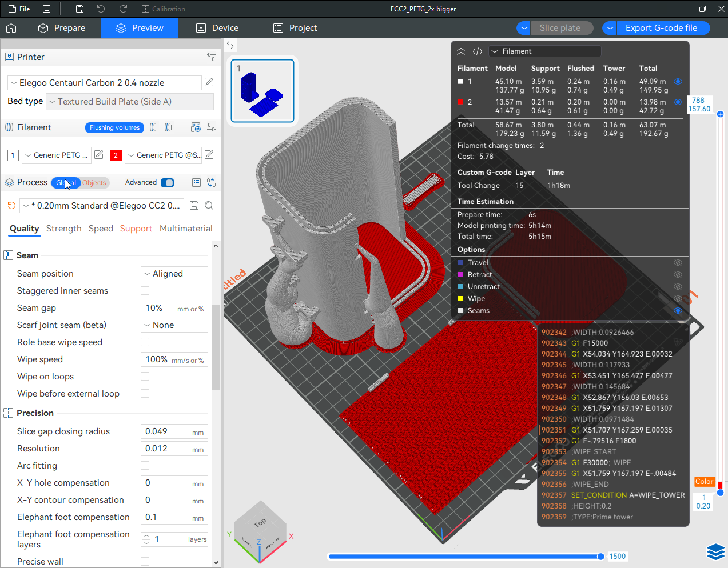This screenshot has width=728, height=568.
Task: Enable Wipe on loops checkbox
Action: point(145,377)
